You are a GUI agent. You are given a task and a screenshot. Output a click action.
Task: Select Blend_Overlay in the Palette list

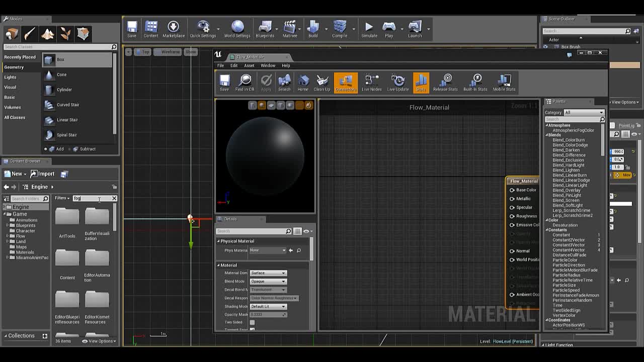pos(566,191)
